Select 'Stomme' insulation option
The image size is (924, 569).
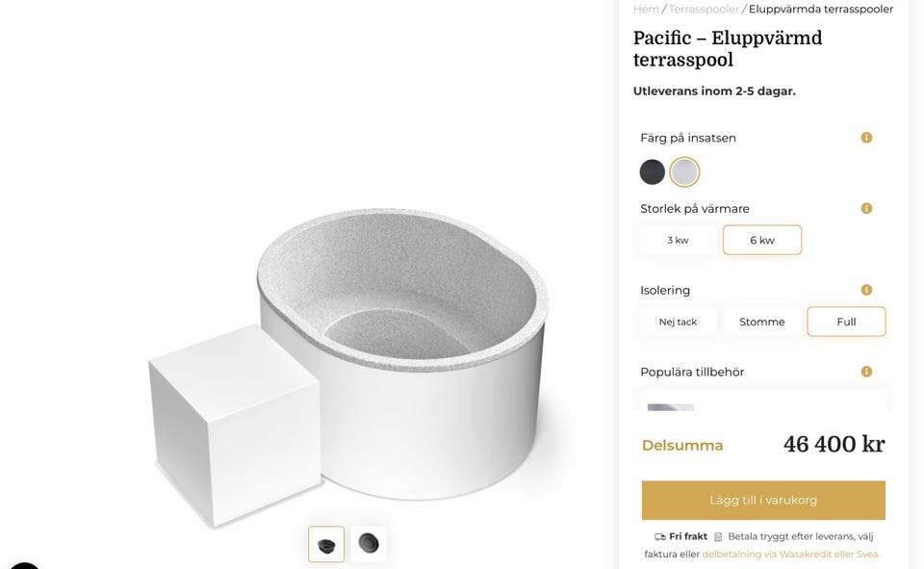(762, 322)
